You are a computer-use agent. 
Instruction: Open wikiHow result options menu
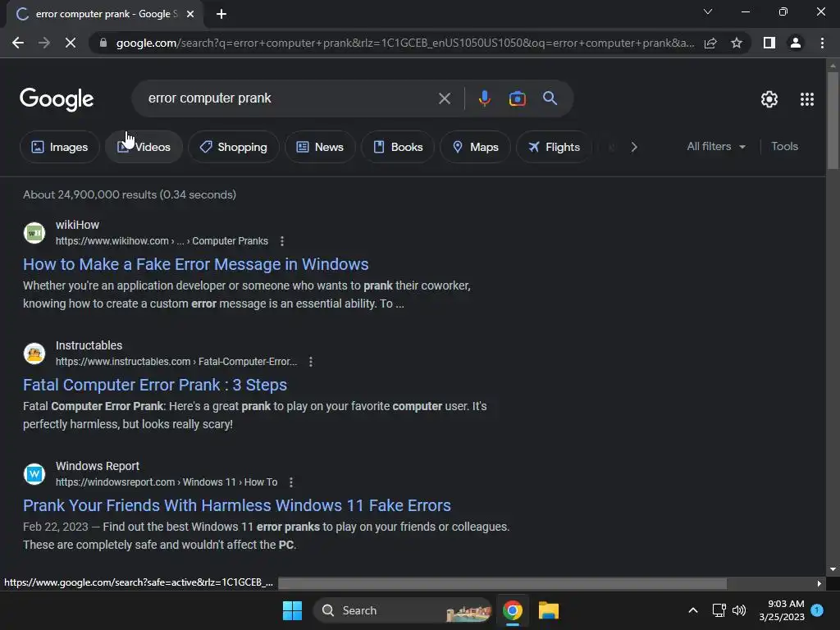coord(282,241)
